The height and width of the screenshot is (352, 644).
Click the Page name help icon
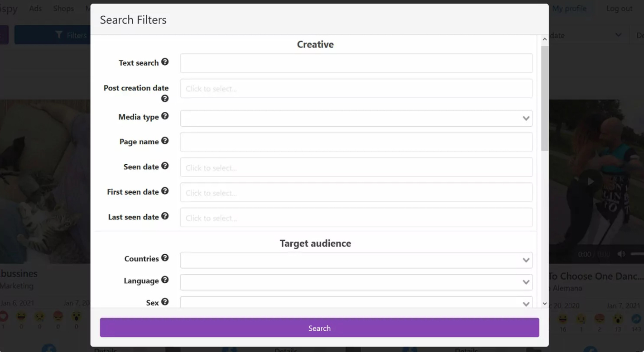(x=165, y=141)
